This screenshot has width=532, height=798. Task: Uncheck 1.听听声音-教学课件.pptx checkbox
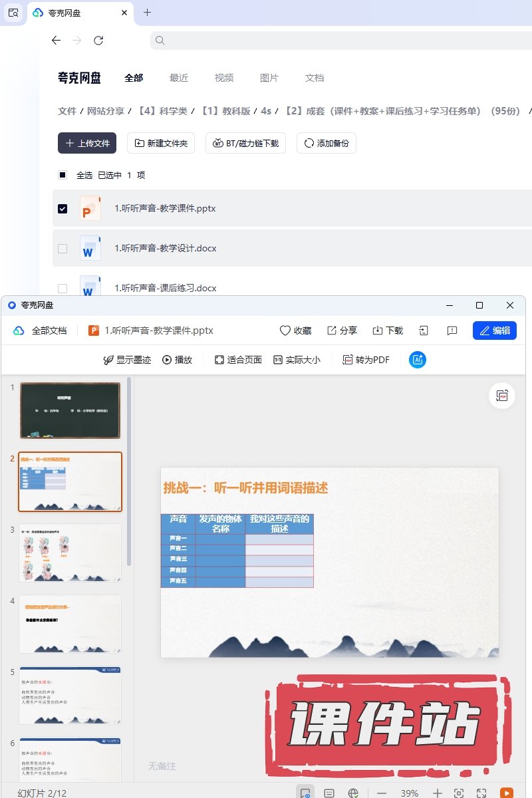63,209
